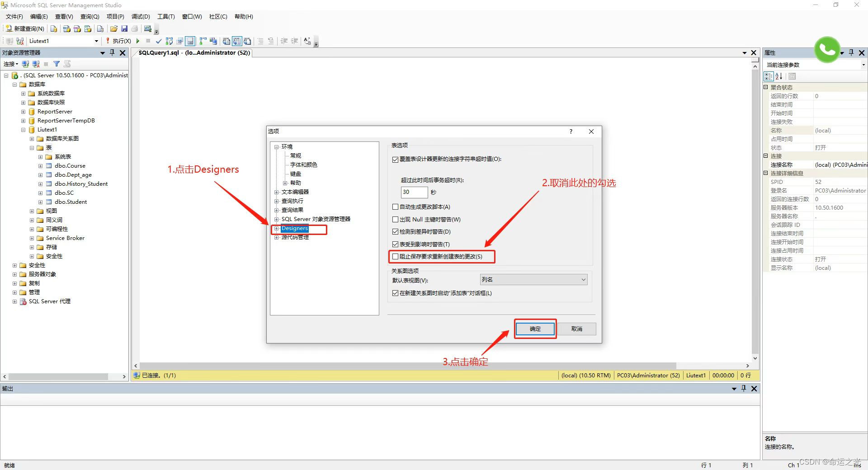Toggle the tables affected warning (表受到影响时警告)
868x470 pixels.
(396, 244)
